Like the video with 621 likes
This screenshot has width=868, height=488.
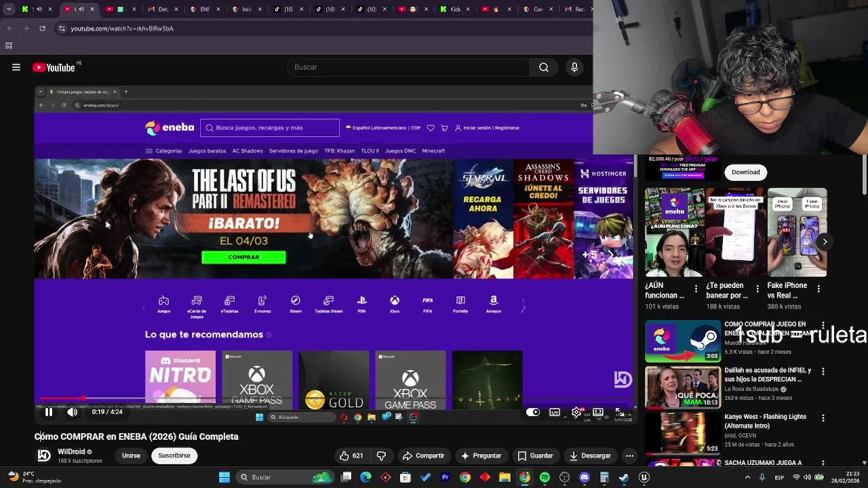[x=351, y=455]
